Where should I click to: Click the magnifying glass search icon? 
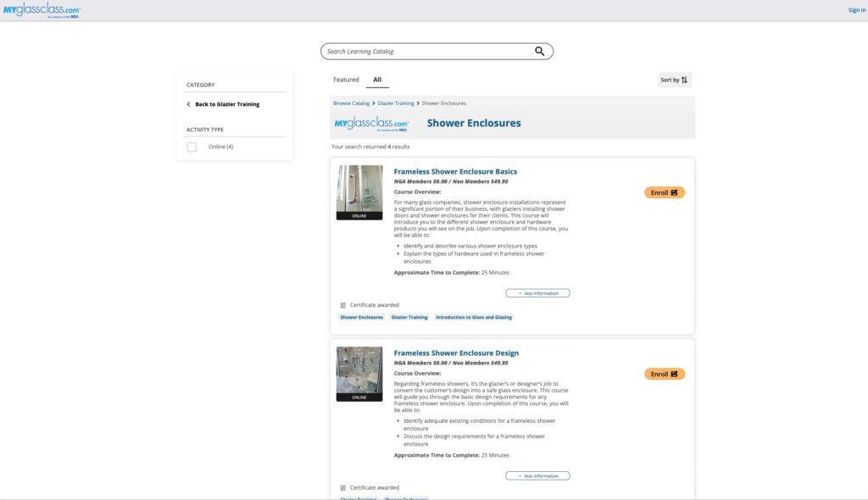tap(539, 52)
